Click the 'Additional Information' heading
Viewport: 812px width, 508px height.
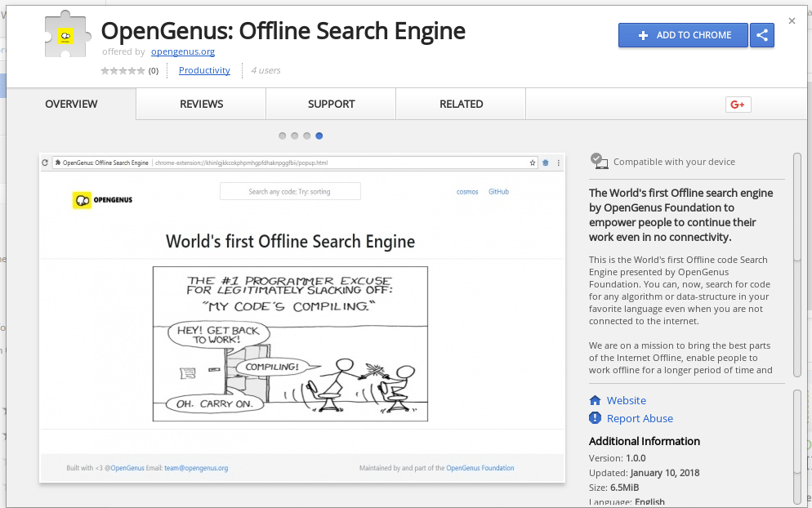pyautogui.click(x=645, y=441)
